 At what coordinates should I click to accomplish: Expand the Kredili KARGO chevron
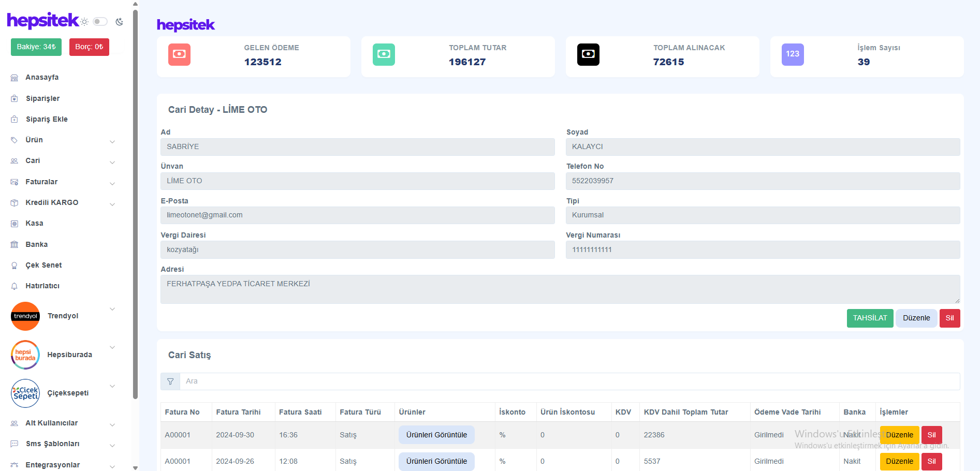(x=112, y=204)
